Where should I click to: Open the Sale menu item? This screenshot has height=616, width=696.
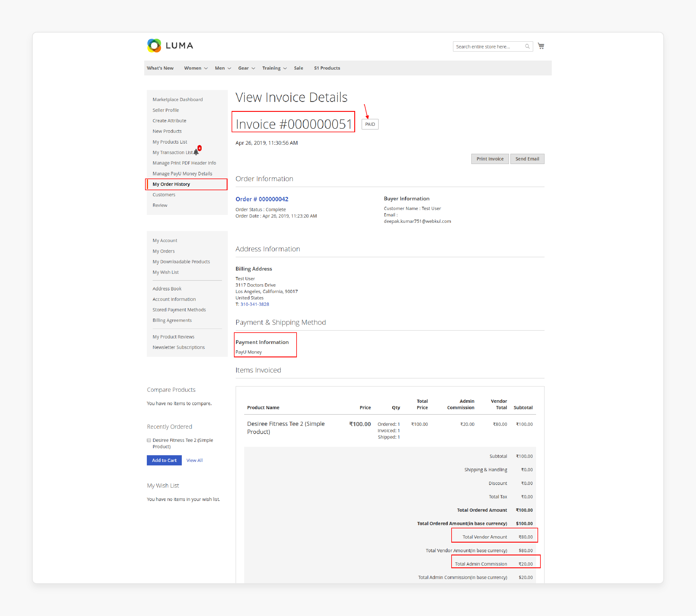pos(299,68)
